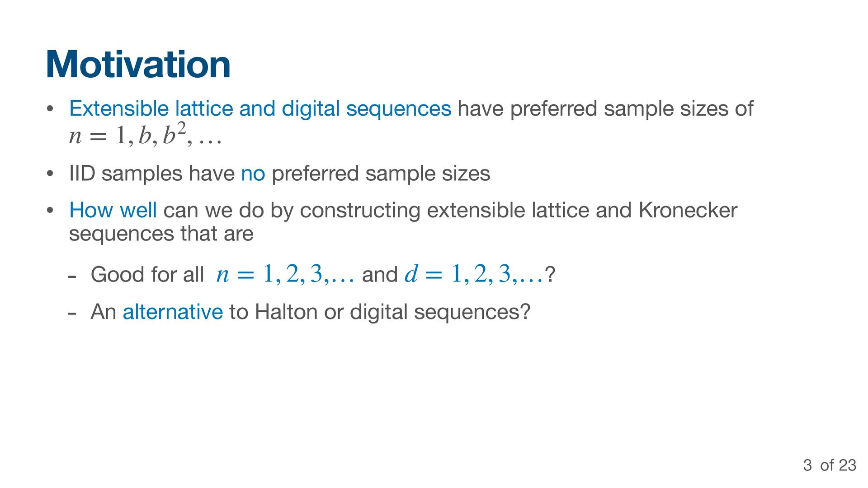The width and height of the screenshot is (868, 488).
Task: Click the text sequences that are
Action: pyautogui.click(x=161, y=234)
